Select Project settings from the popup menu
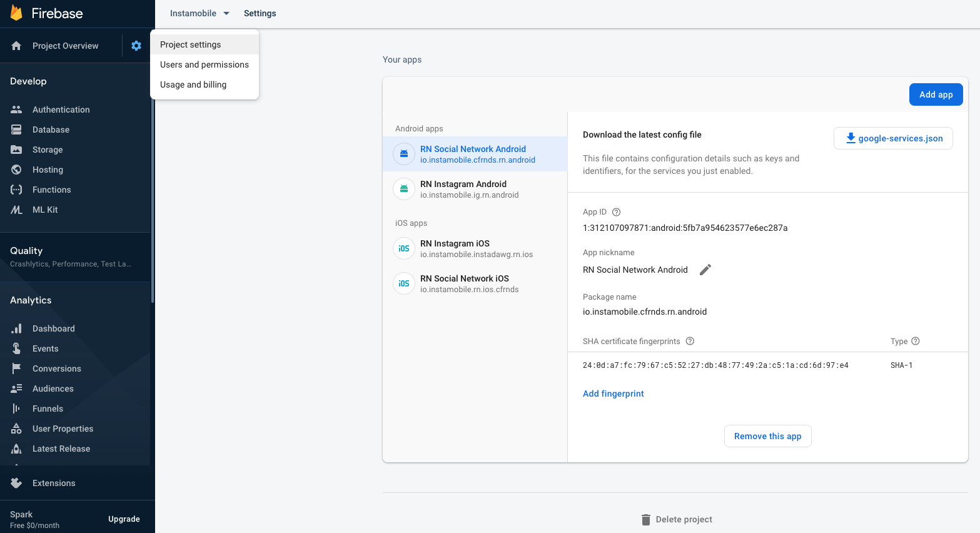Image resolution: width=980 pixels, height=533 pixels. tap(191, 44)
